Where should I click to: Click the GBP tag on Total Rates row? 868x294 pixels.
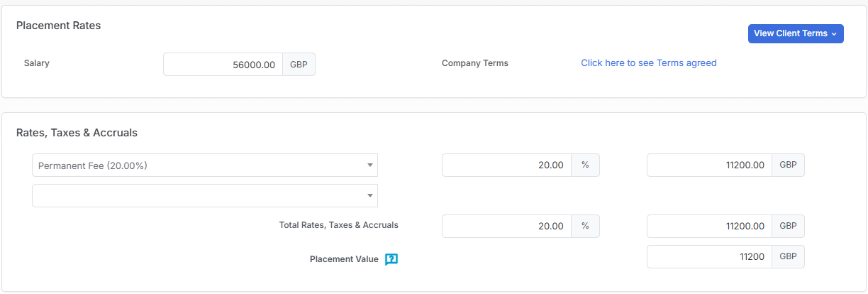(x=788, y=226)
